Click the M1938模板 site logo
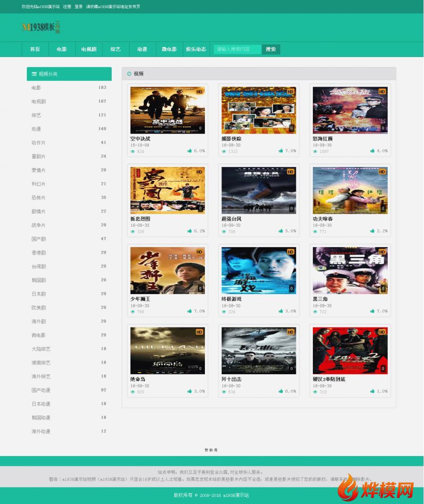424x504 pixels. 41,27
